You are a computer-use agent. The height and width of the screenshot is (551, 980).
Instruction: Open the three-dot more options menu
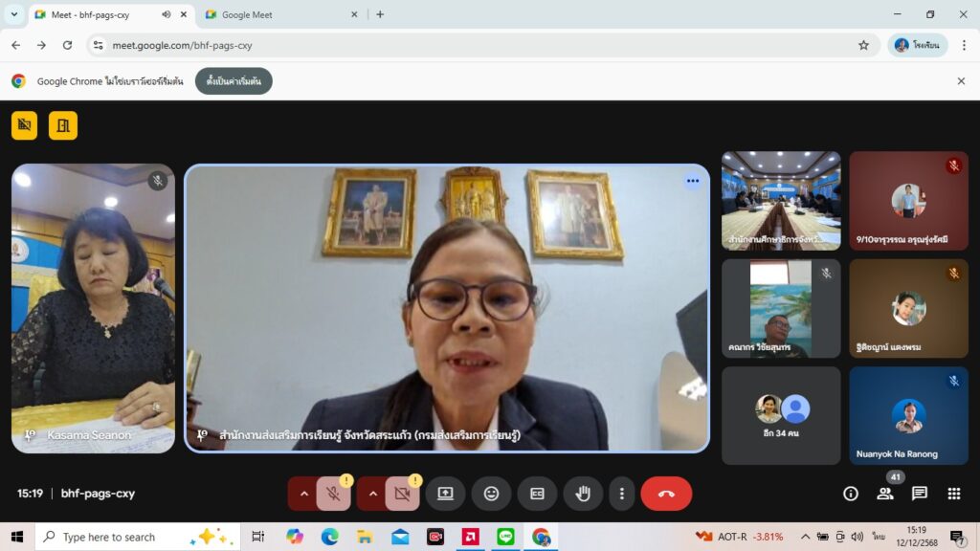(622, 494)
